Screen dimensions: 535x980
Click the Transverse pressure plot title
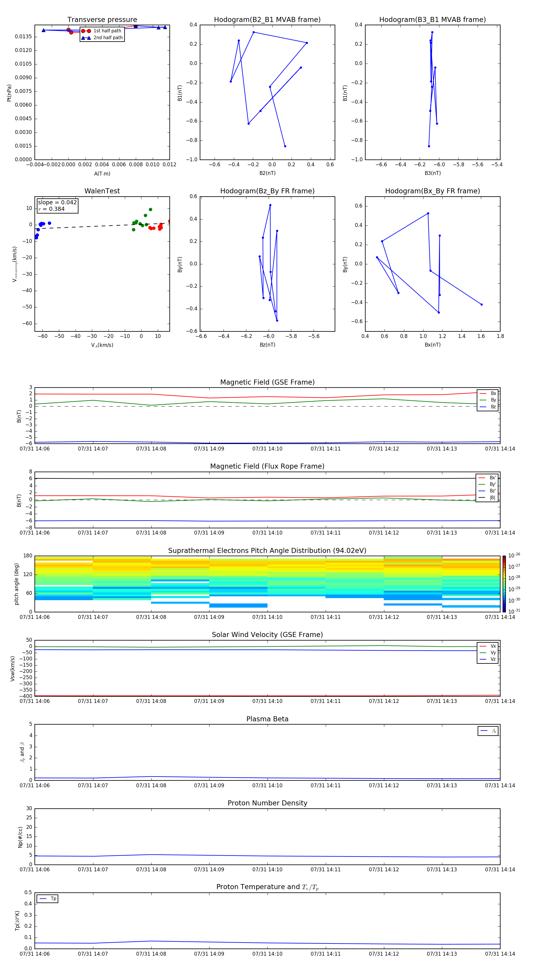(x=102, y=20)
